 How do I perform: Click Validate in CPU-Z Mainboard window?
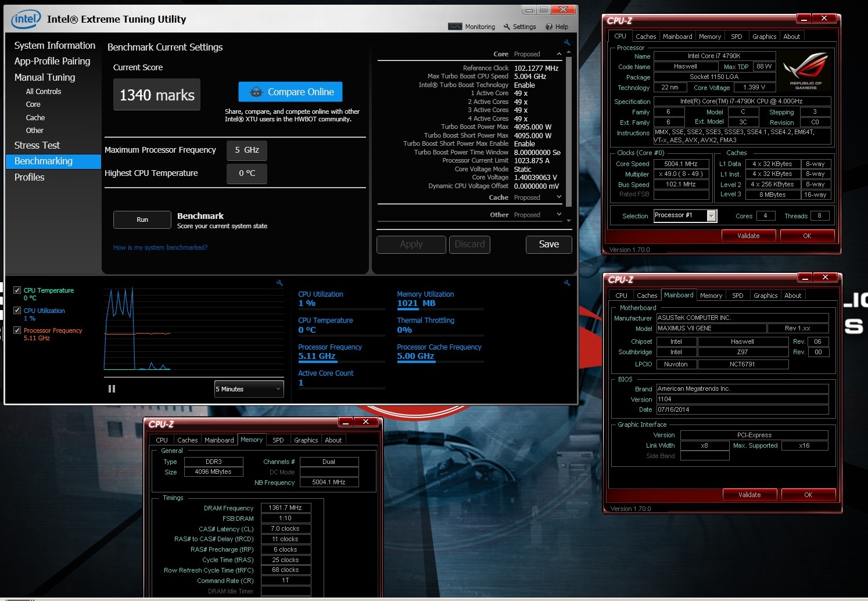(x=750, y=495)
